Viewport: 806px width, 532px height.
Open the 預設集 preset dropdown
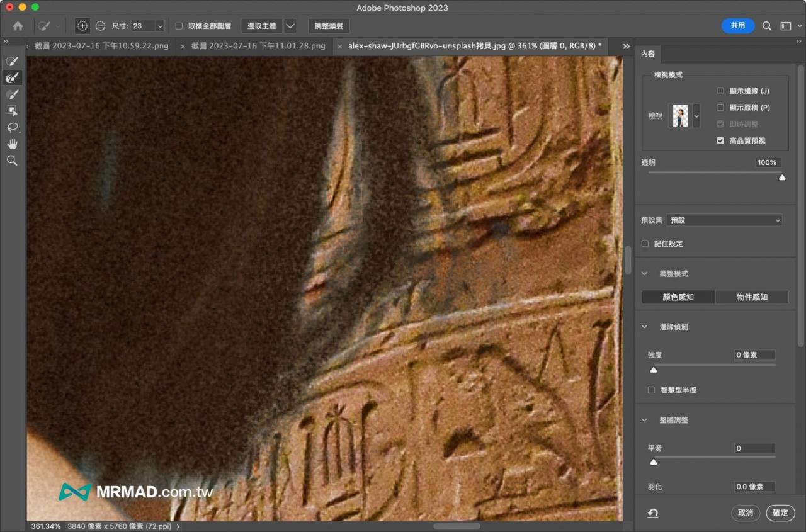pos(724,220)
